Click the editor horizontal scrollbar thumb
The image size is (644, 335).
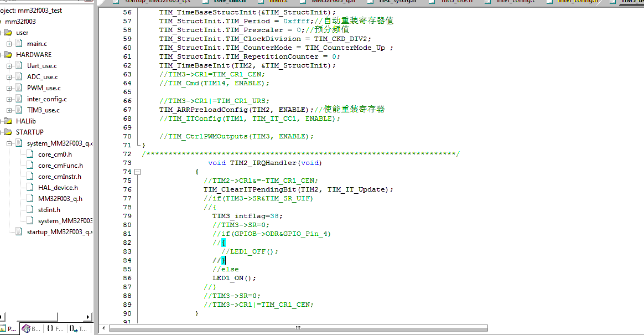298,328
